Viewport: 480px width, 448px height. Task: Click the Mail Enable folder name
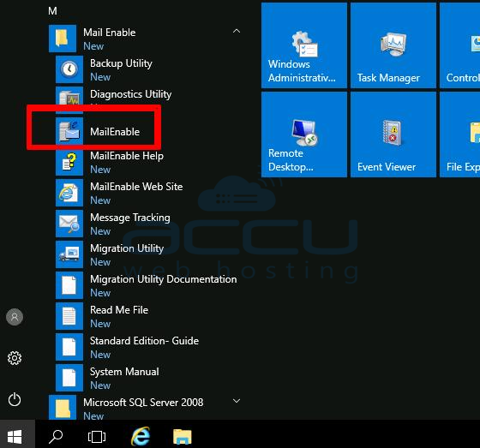coord(110,33)
